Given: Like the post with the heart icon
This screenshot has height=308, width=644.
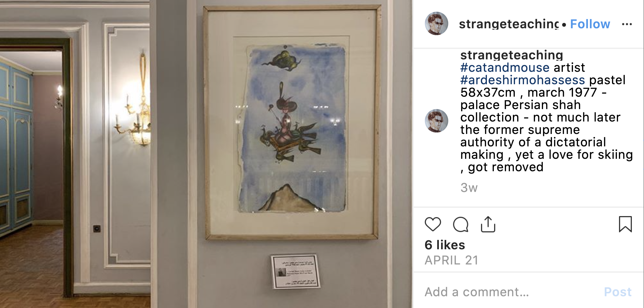Looking at the screenshot, I should (x=433, y=224).
